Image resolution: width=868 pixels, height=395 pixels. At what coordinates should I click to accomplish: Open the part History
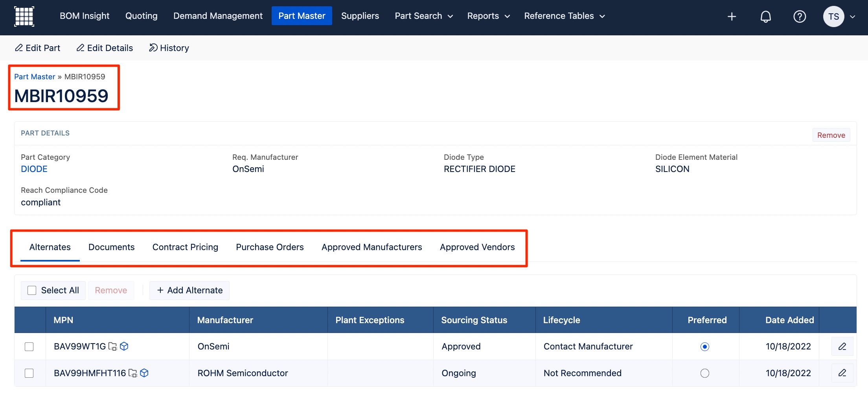tap(169, 48)
